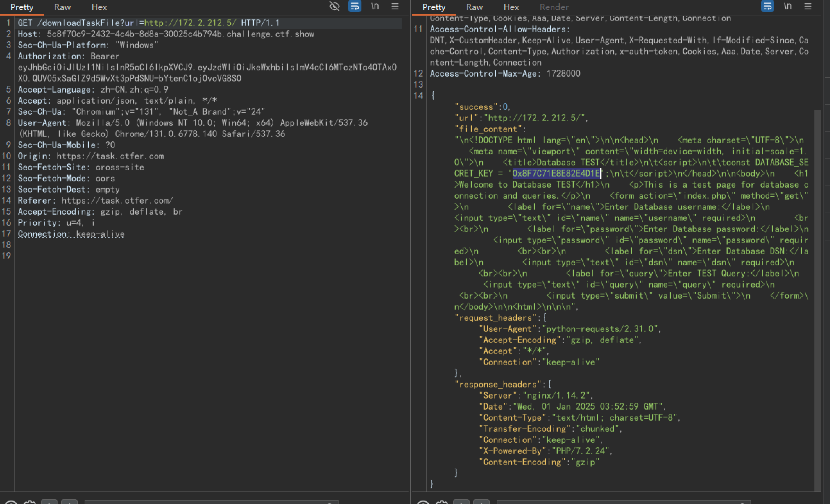
Task: Click highlighted DATABASE_SECRET_KEY value 0x8F7C71E8E82E4D1E
Action: point(556,173)
